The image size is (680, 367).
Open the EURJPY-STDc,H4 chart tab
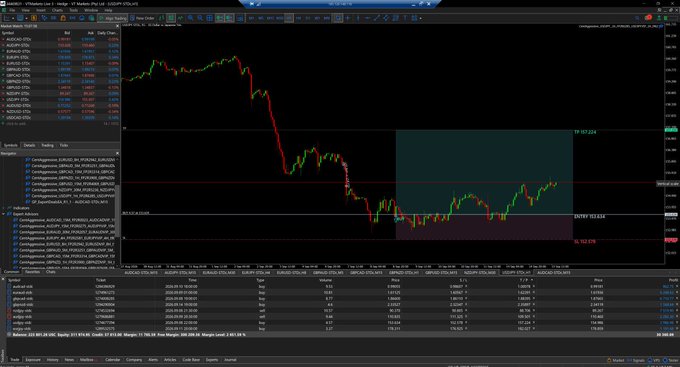click(256, 273)
